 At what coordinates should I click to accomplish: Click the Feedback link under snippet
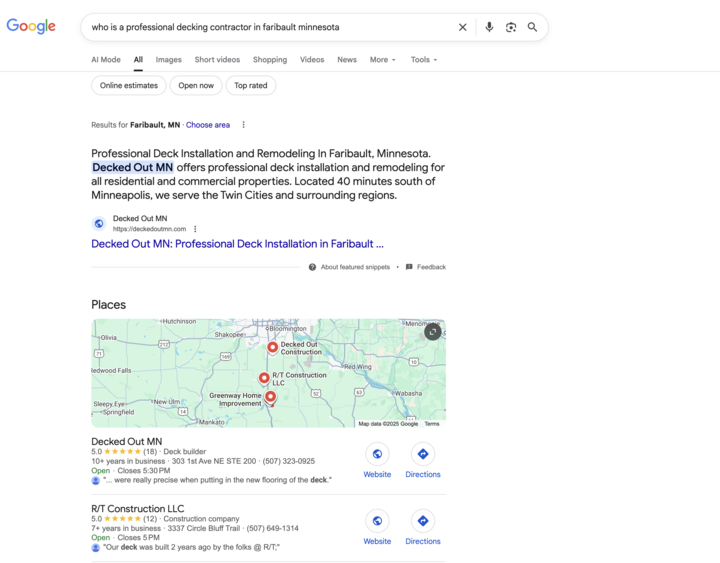coord(431,267)
